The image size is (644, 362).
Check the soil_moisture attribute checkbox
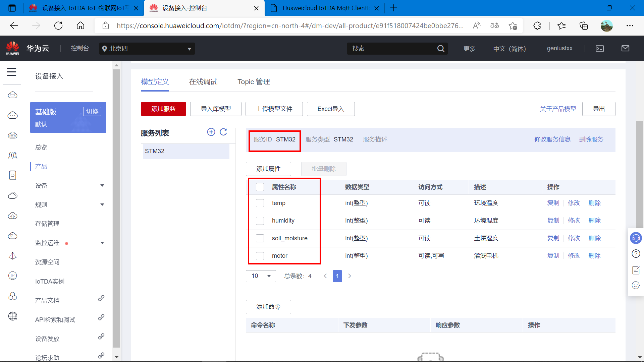(x=260, y=238)
